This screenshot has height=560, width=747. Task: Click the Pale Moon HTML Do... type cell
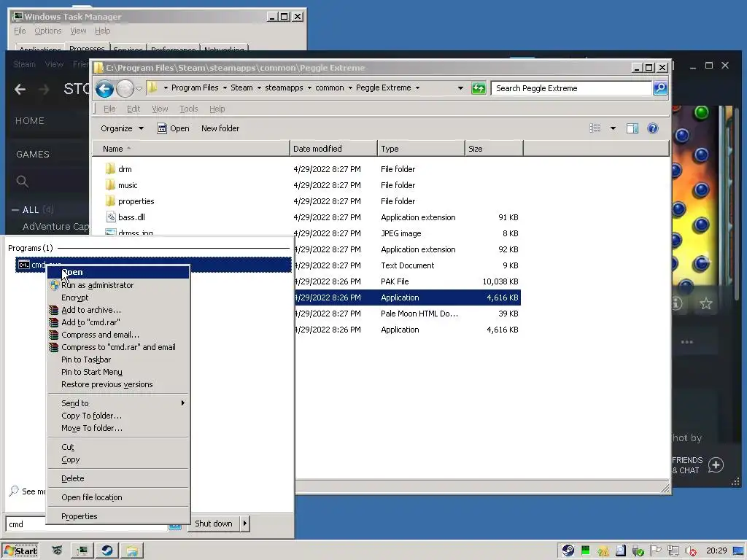coord(419,314)
